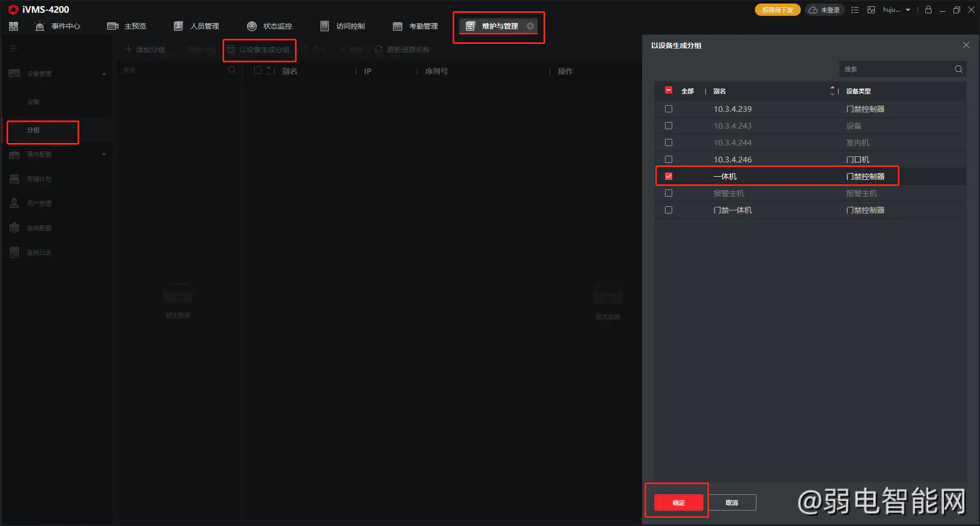Click the 序列号 column header
Viewport: 980px width, 526px height.
pyautogui.click(x=436, y=71)
